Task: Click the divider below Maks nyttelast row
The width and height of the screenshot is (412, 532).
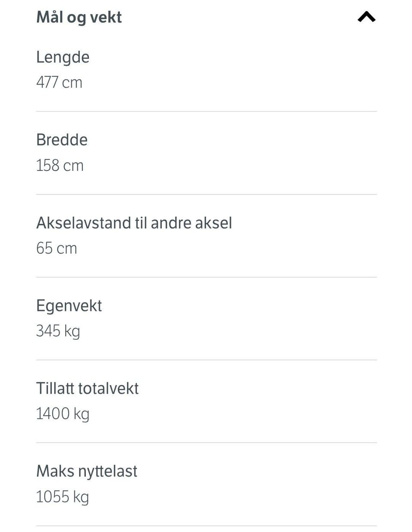Action: pos(206,526)
